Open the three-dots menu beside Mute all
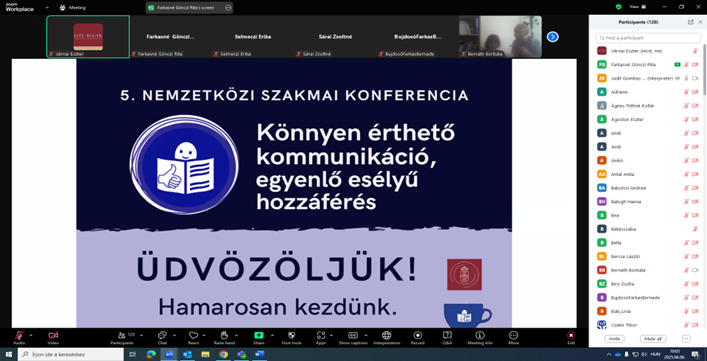This screenshot has height=361, width=707. [686, 339]
